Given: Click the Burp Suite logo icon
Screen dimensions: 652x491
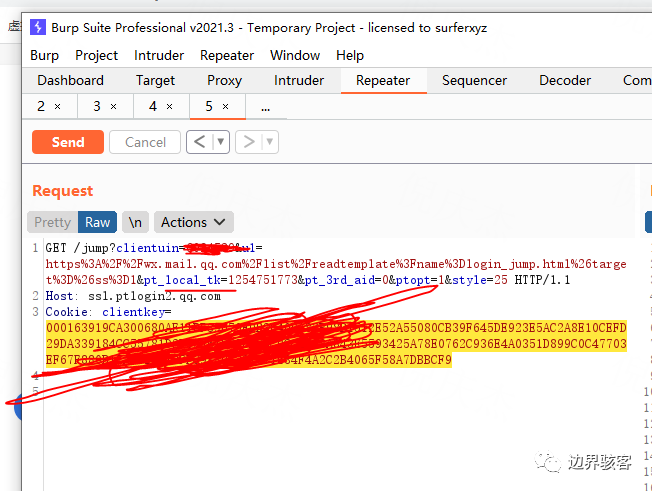Looking at the screenshot, I should [x=38, y=27].
